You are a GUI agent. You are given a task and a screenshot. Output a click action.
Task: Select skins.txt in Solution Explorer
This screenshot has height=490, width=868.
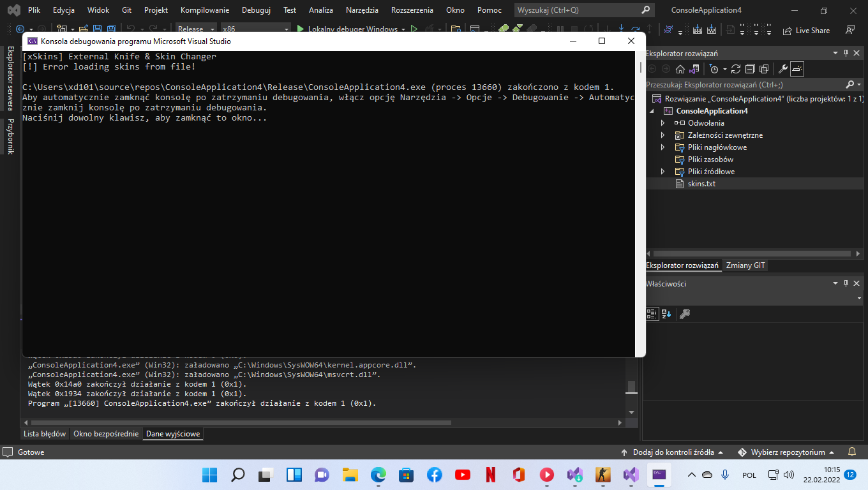tap(701, 184)
